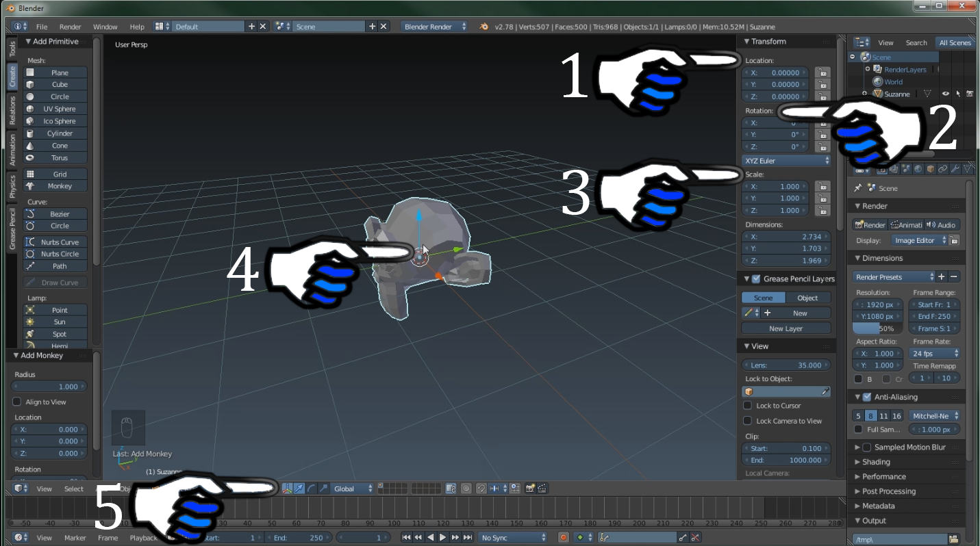Switch to the Grease Pencil tab
This screenshot has height=546, width=980.
pyautogui.click(x=12, y=229)
